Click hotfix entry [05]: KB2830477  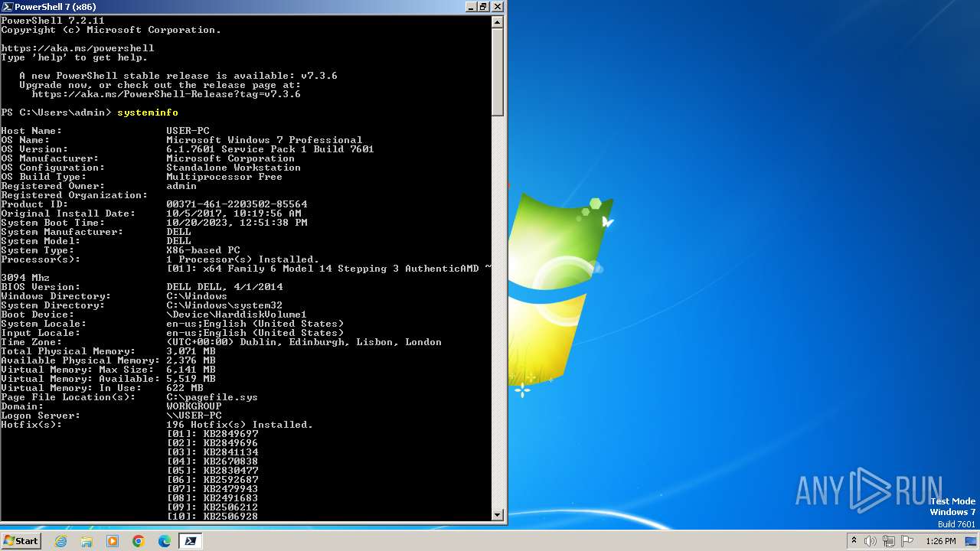point(212,471)
